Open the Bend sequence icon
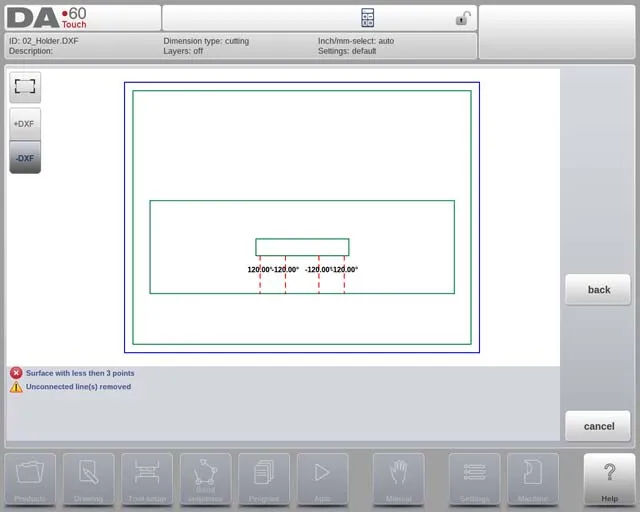 (x=205, y=479)
